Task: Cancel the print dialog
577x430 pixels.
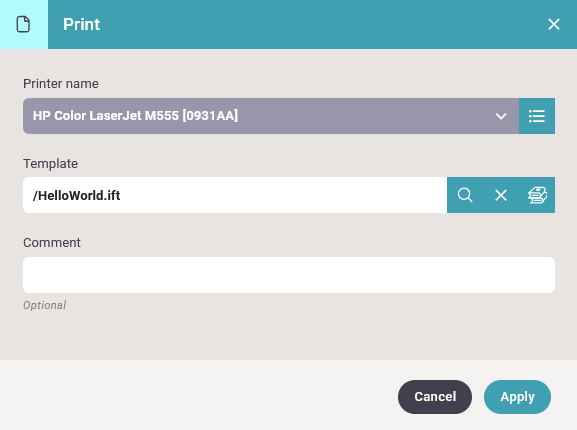Action: pos(435,397)
